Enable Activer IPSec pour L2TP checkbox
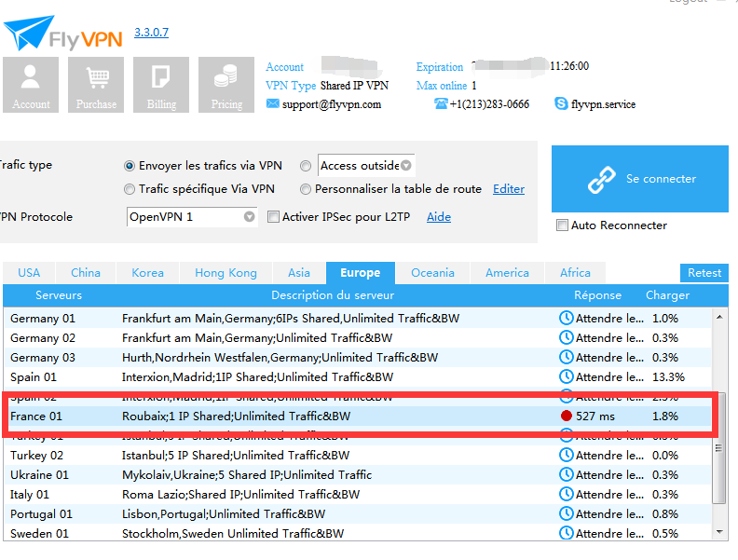Screen dimensions: 738x560 273,217
